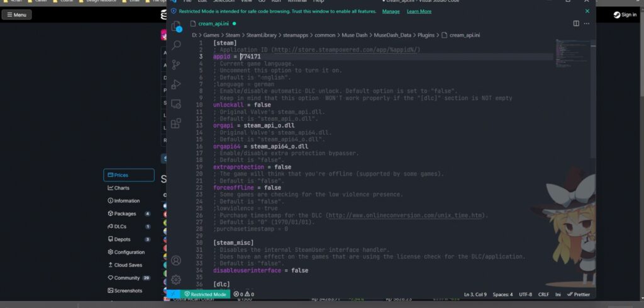Open the Search view in activity bar
This screenshot has width=644, height=308.
tap(176, 45)
